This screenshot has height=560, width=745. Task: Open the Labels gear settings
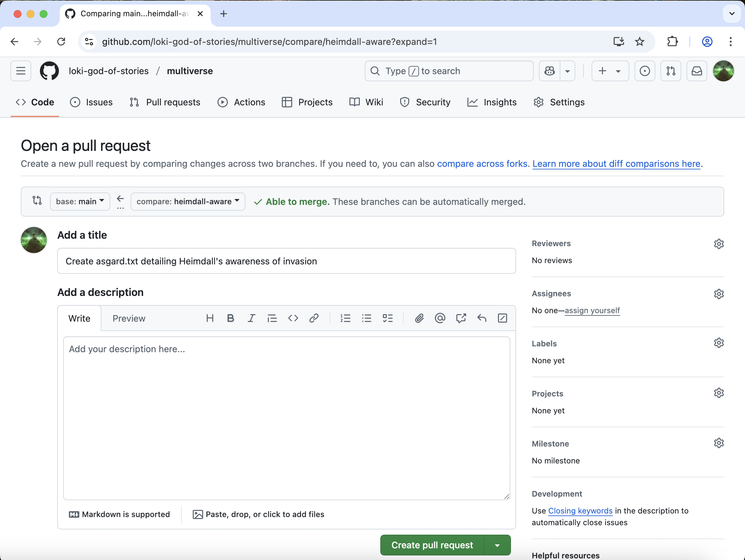[x=718, y=343]
